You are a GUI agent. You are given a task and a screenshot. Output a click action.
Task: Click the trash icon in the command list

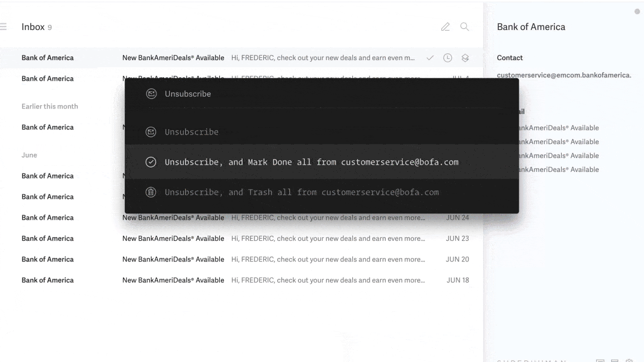[150, 192]
